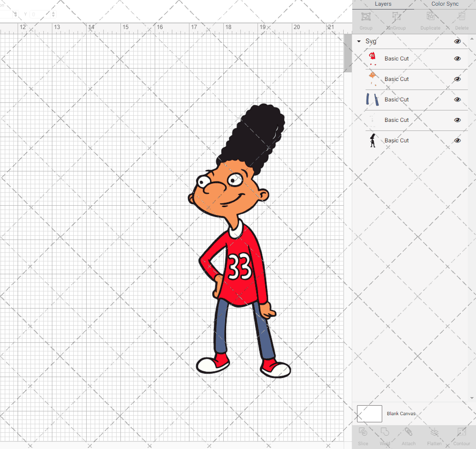Toggle visibility of black outline Basic Cut layer

click(x=457, y=140)
